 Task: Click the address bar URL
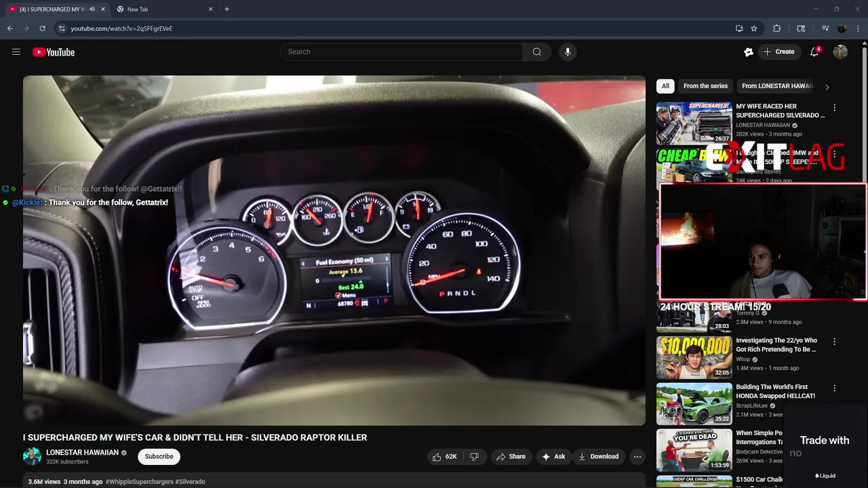click(121, 28)
